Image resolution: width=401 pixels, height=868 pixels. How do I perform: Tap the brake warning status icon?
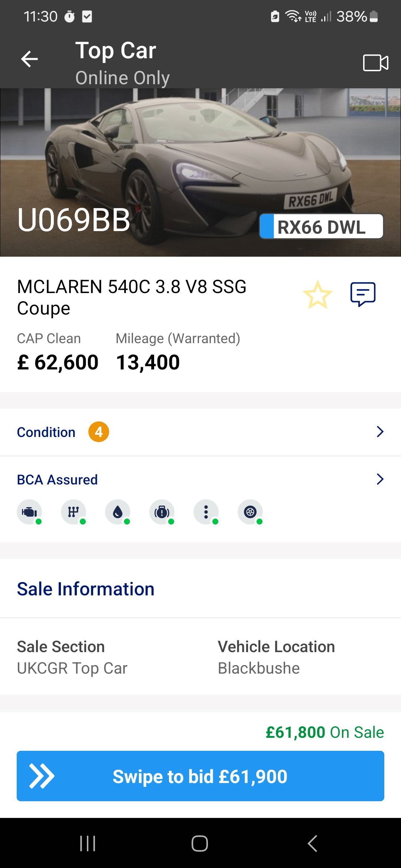point(162,512)
